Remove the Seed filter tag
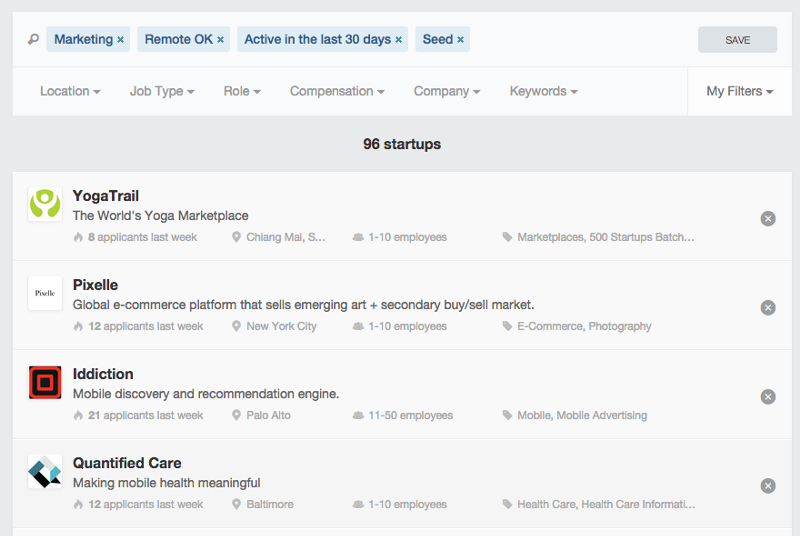 coord(460,40)
